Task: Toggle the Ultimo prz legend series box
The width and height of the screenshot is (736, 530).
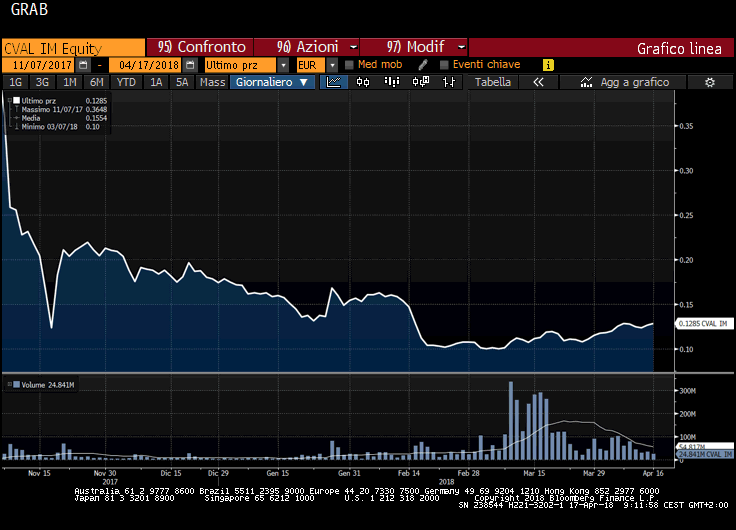Action: (15, 101)
